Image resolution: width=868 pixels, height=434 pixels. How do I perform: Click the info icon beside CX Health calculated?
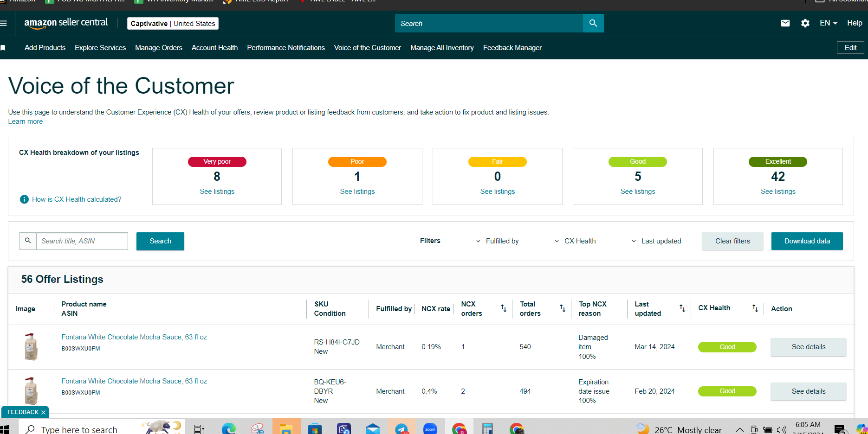tap(24, 199)
